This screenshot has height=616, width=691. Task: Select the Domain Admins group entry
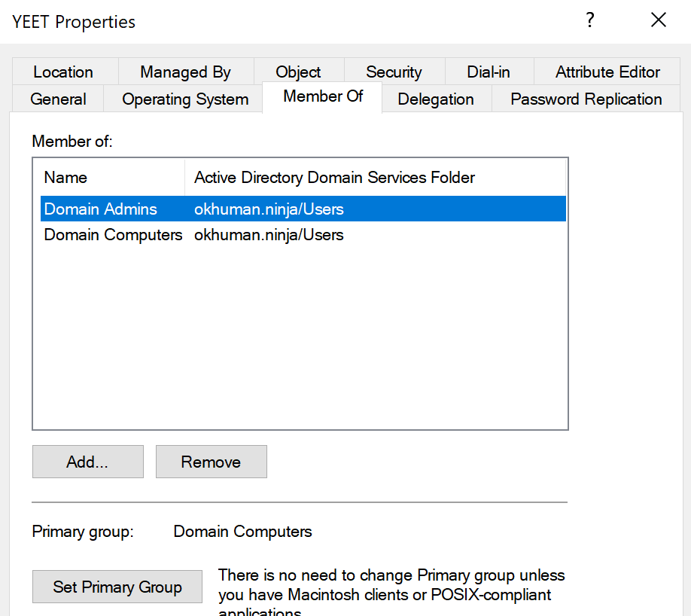pos(101,209)
